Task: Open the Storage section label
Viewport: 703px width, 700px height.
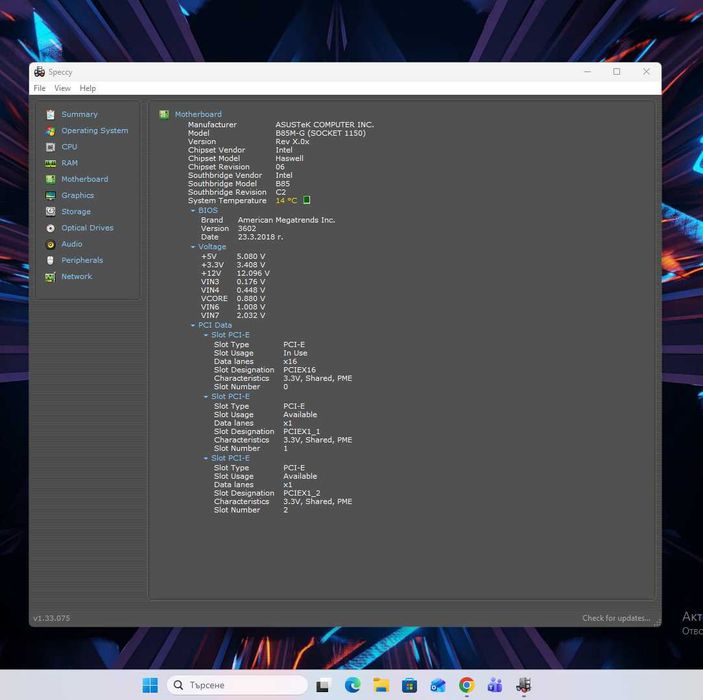Action: click(x=76, y=211)
